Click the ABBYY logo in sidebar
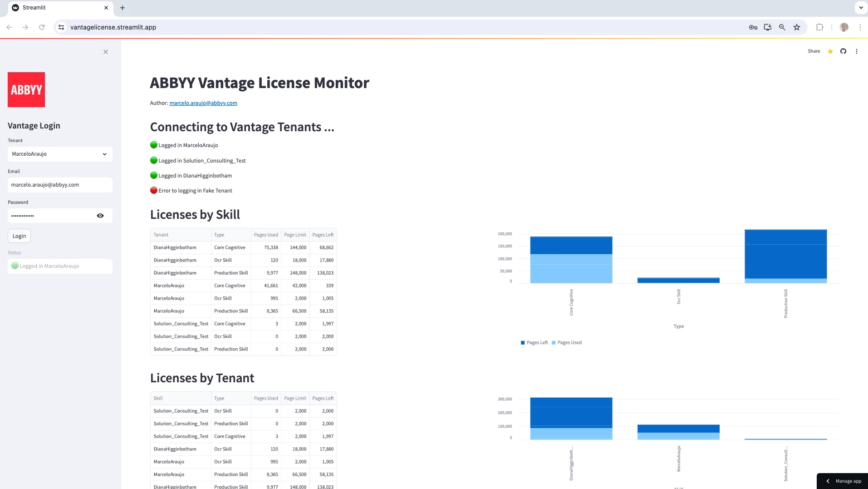868x489 pixels. point(26,89)
